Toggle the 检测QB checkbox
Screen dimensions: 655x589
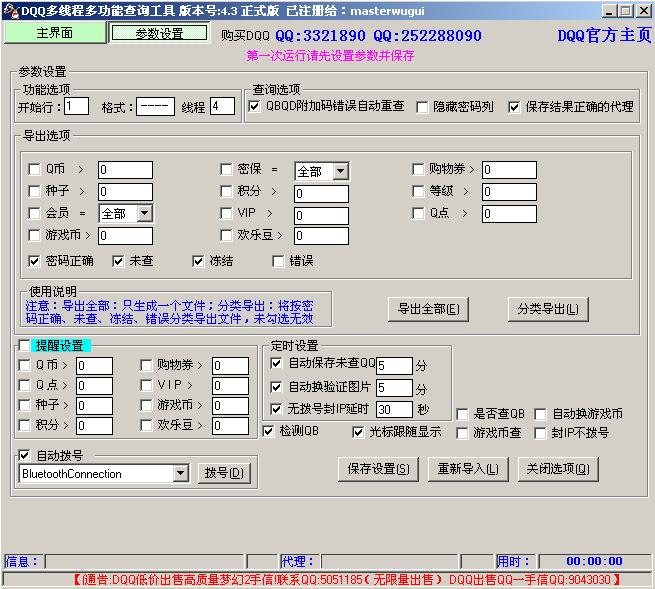click(268, 431)
